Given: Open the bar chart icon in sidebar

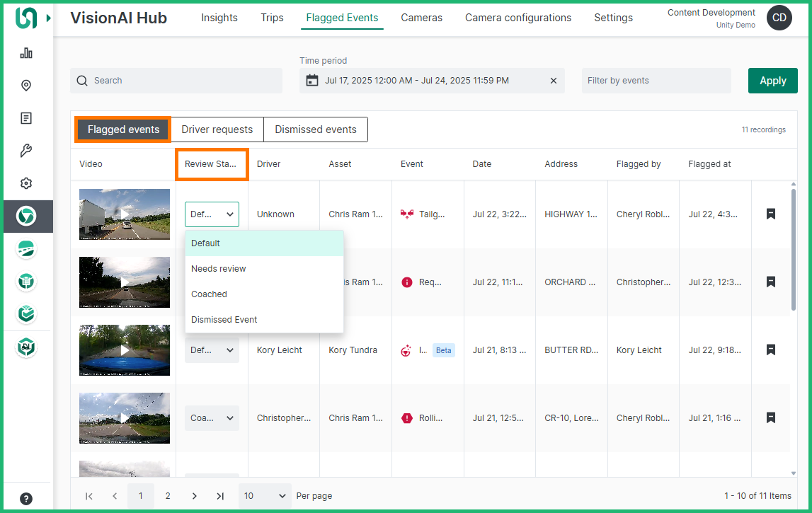Looking at the screenshot, I should (26, 53).
